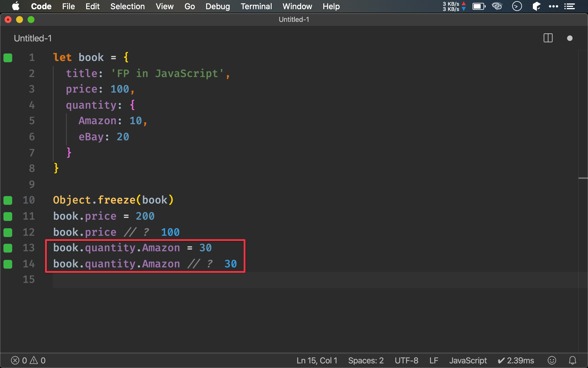This screenshot has height=368, width=588.
Task: Click green gutter marker on line 1
Action: pyautogui.click(x=8, y=58)
